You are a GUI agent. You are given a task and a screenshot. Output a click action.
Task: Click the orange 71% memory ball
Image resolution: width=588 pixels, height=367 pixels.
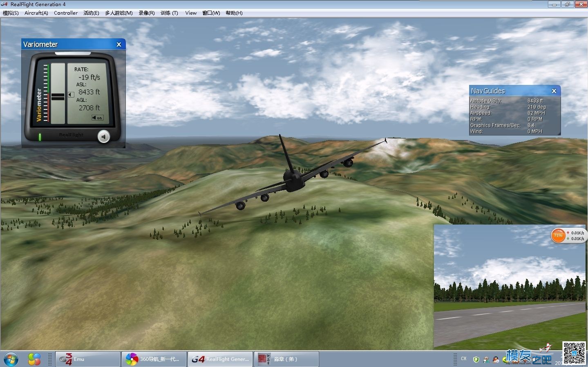(x=558, y=236)
